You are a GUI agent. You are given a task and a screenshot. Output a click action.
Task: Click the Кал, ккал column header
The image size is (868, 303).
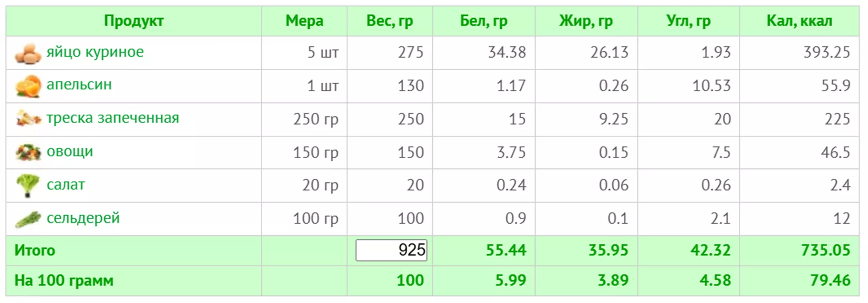(799, 21)
